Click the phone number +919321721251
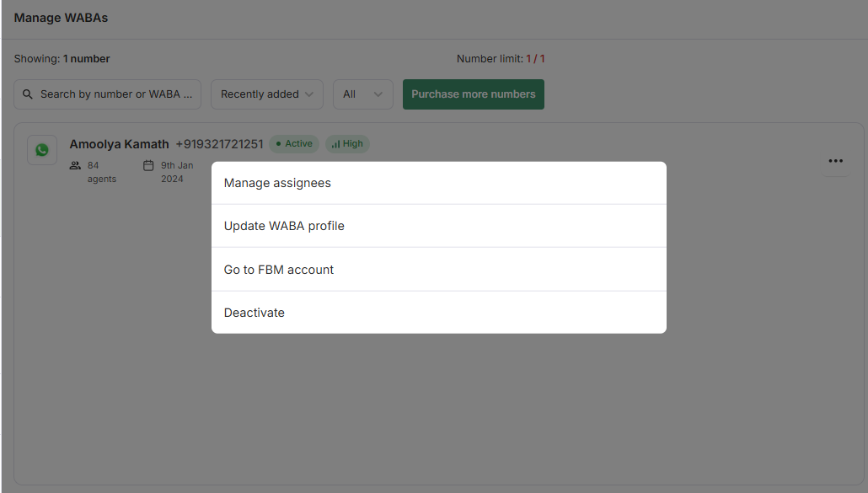 pos(219,144)
